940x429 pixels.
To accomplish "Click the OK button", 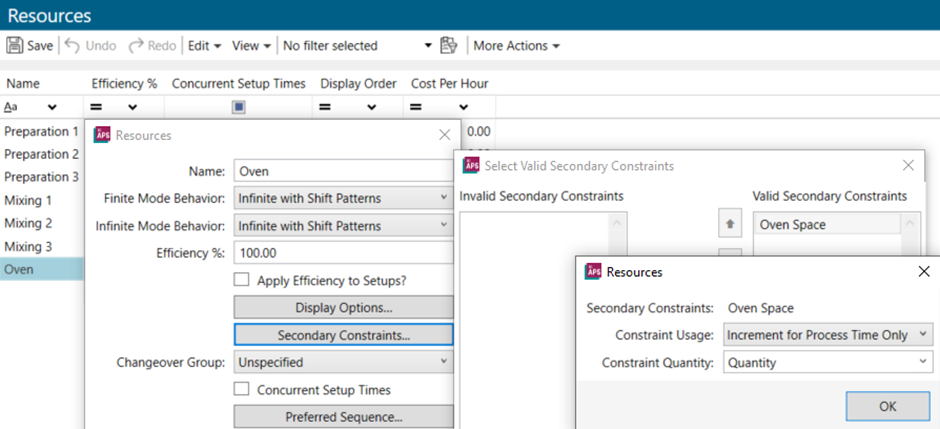I will (x=888, y=407).
